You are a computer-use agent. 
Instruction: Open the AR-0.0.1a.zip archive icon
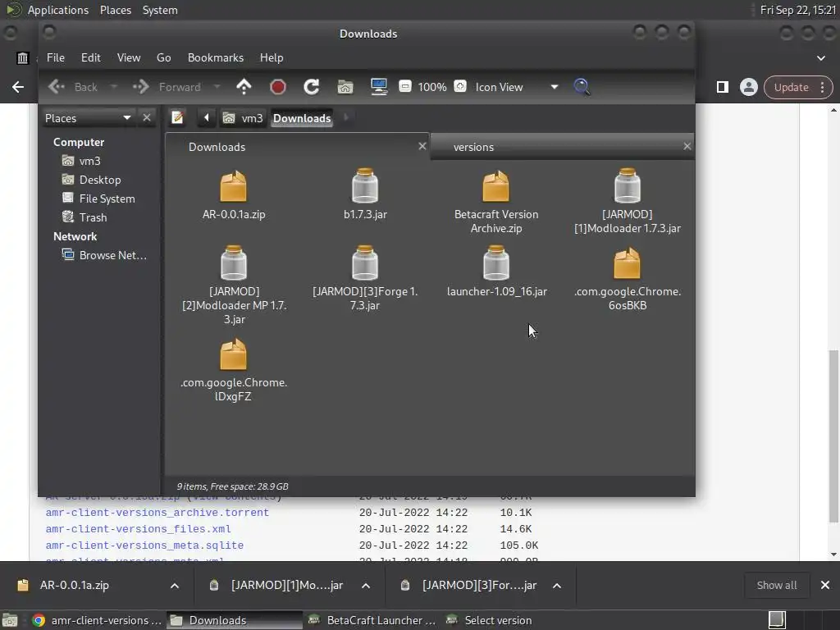234,186
